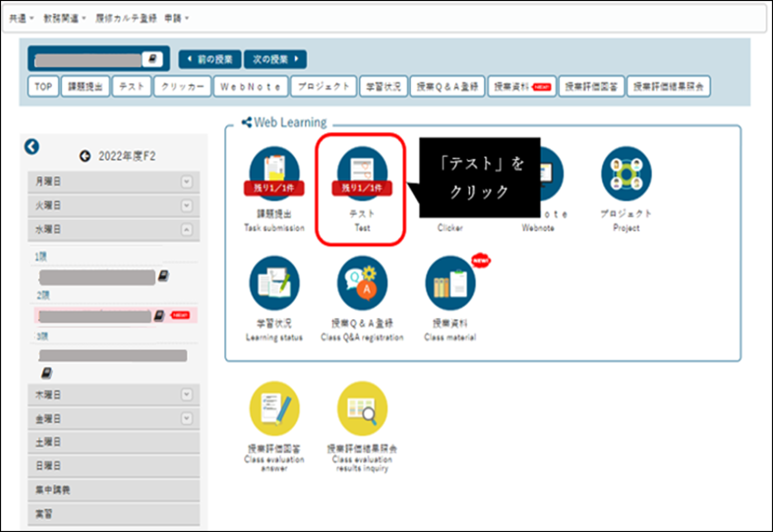The height and width of the screenshot is (532, 773).
Task: Switch to the 授業評価回答 tab
Action: [x=592, y=86]
